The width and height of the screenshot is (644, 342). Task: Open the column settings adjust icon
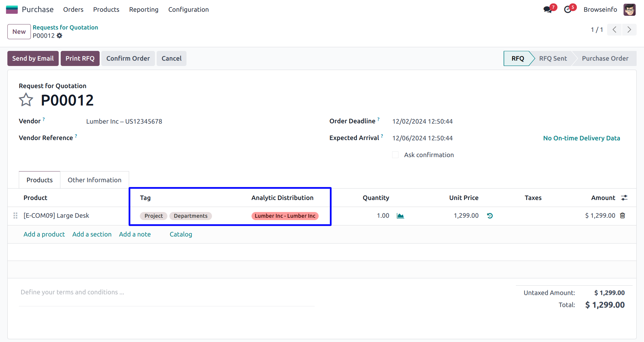pyautogui.click(x=624, y=198)
